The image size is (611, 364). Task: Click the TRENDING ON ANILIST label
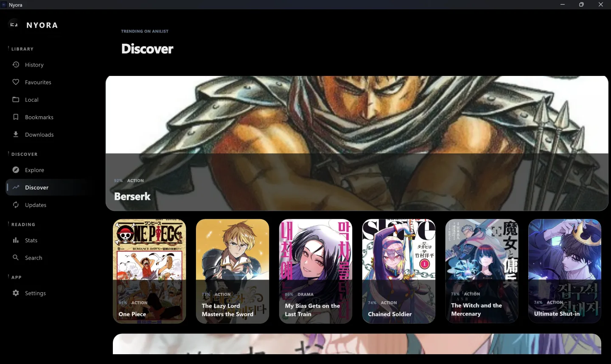[145, 31]
